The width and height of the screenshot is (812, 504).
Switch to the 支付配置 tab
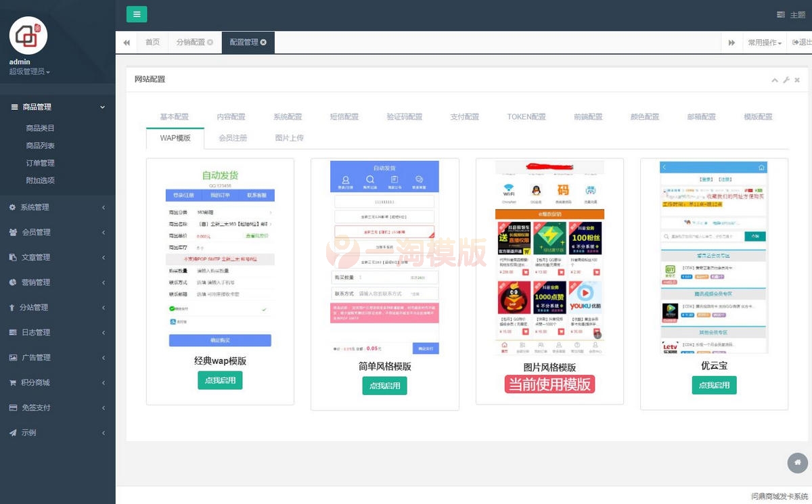(464, 116)
